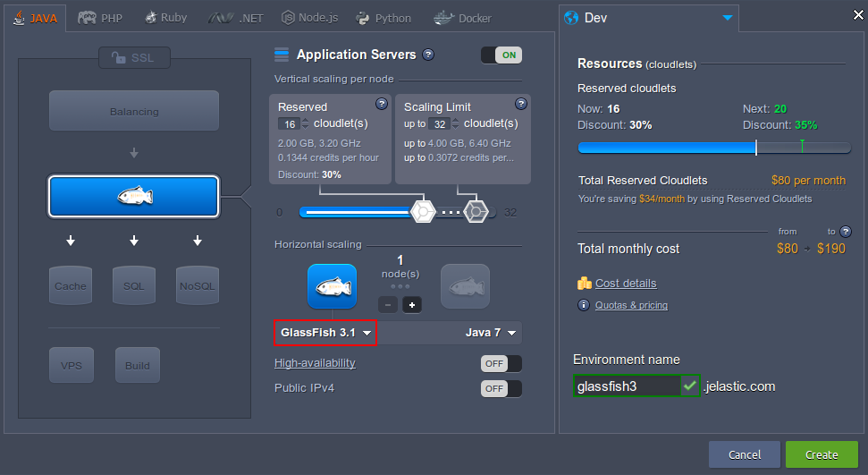Click the Scaling Limit number field
868x475 pixels.
(x=440, y=123)
